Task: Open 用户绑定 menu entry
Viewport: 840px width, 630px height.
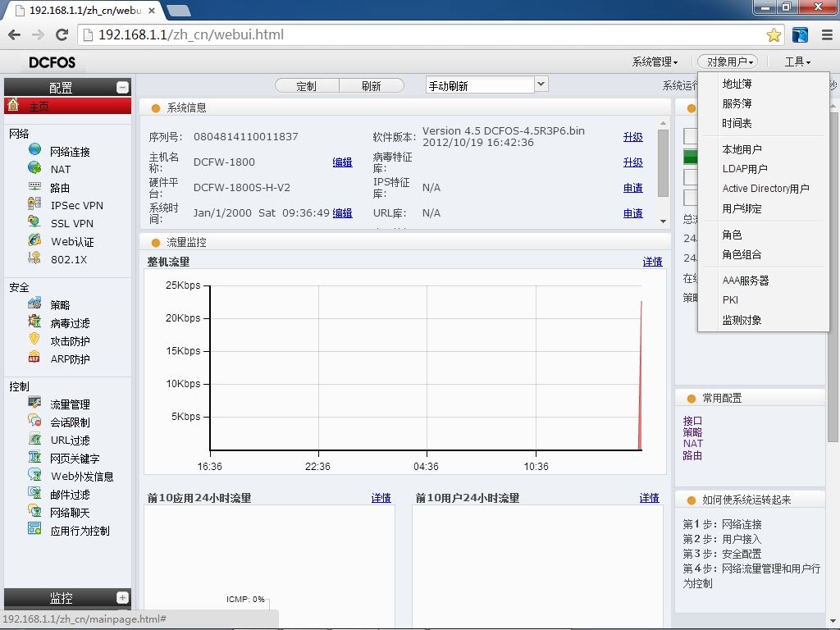Action: click(742, 208)
